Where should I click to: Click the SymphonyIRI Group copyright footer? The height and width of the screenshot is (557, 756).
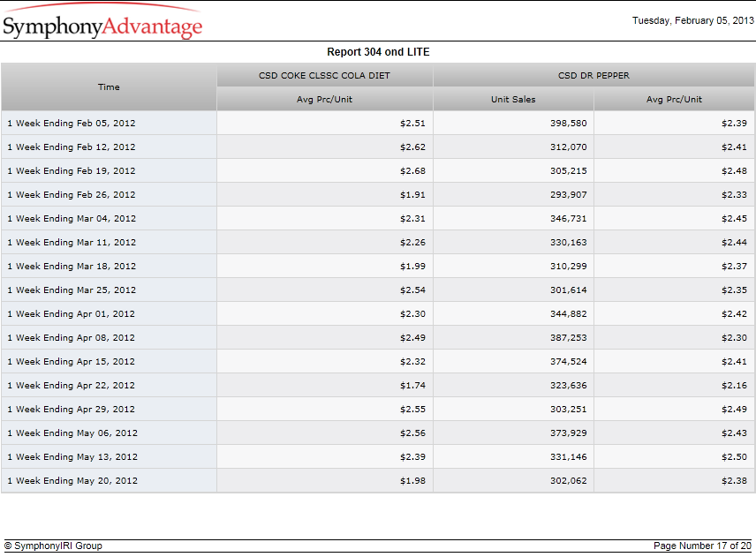point(54,546)
